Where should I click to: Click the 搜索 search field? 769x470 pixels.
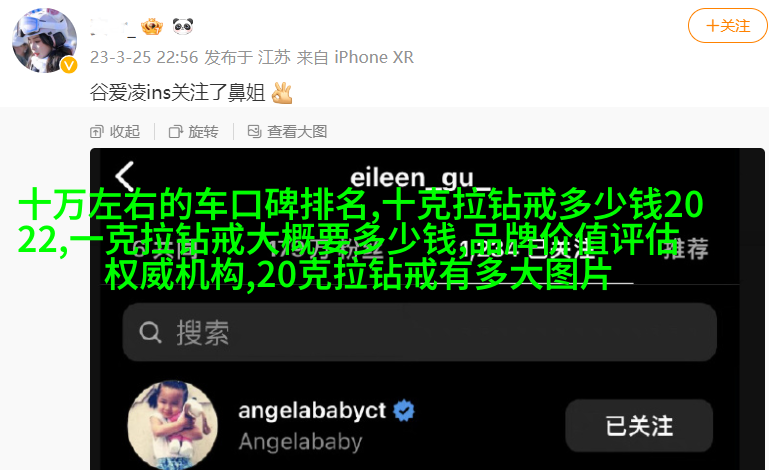(x=420, y=333)
